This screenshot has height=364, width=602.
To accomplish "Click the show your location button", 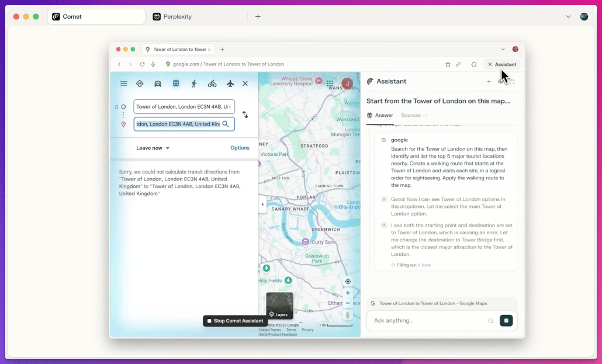I will [x=348, y=282].
